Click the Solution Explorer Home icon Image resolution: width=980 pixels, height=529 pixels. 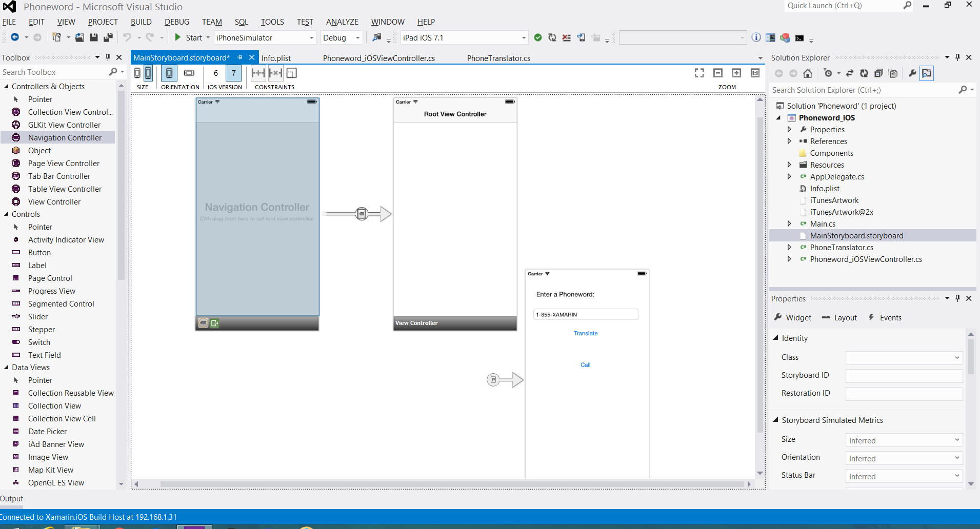pyautogui.click(x=808, y=73)
